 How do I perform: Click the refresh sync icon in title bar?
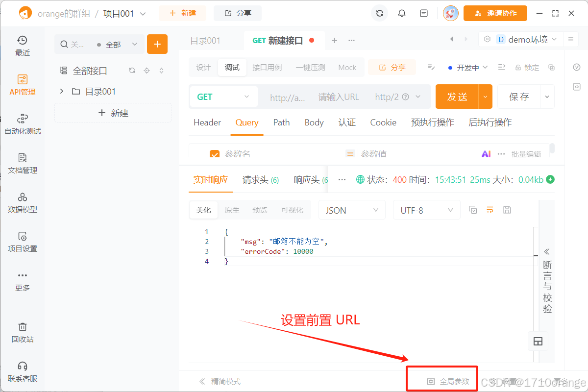(x=379, y=13)
